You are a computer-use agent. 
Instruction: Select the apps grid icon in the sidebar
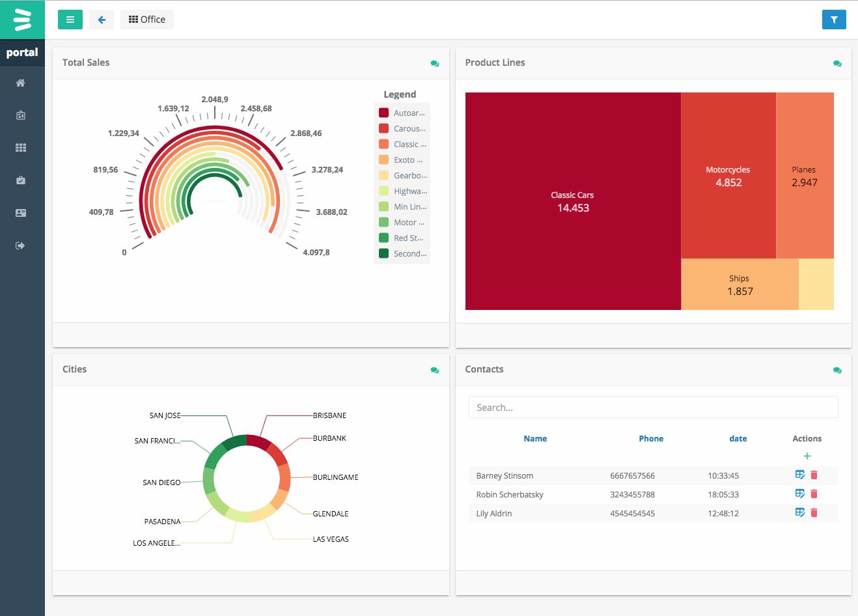click(21, 148)
